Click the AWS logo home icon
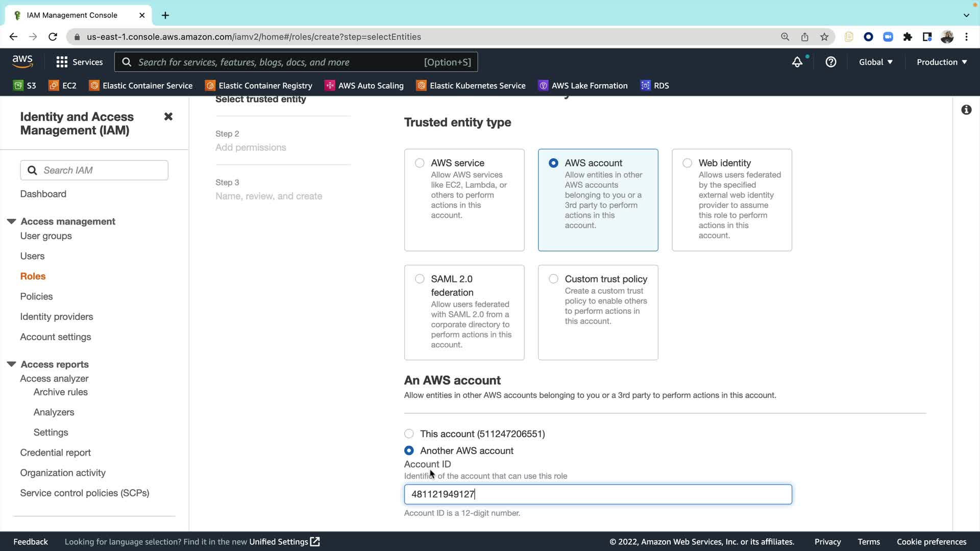980x551 pixels. point(22,62)
